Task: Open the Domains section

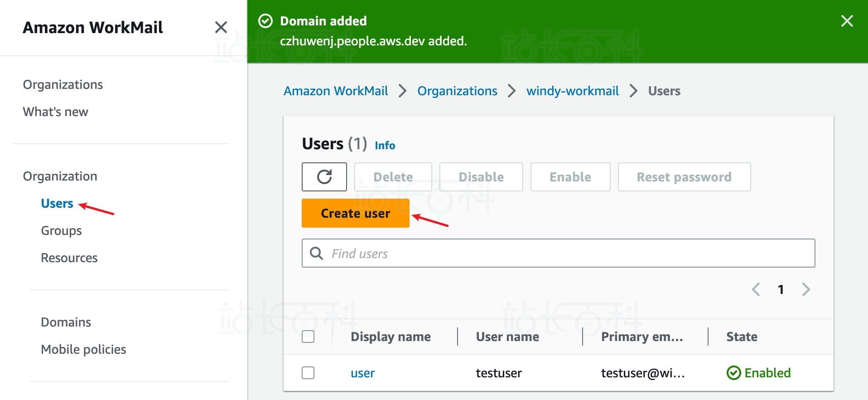Action: [x=66, y=322]
